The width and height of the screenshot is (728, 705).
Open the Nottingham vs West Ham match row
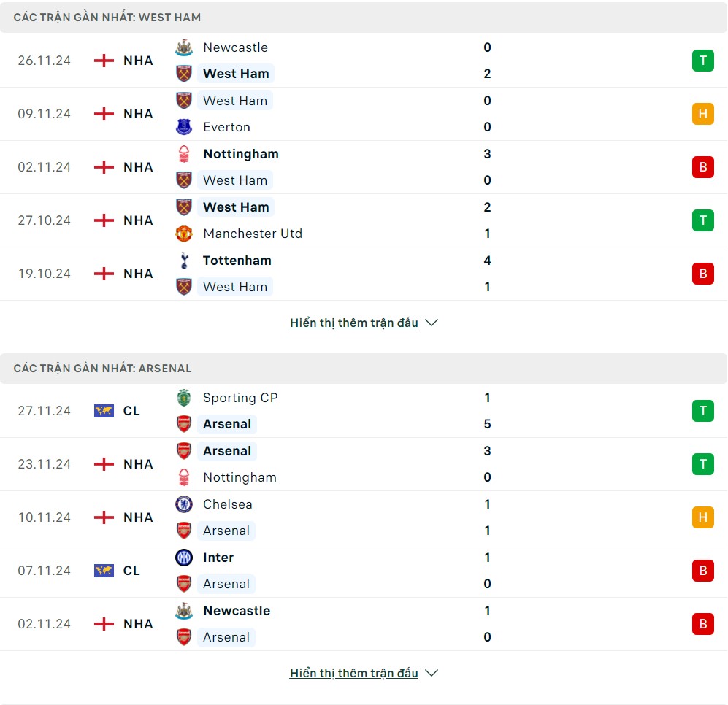[364, 167]
